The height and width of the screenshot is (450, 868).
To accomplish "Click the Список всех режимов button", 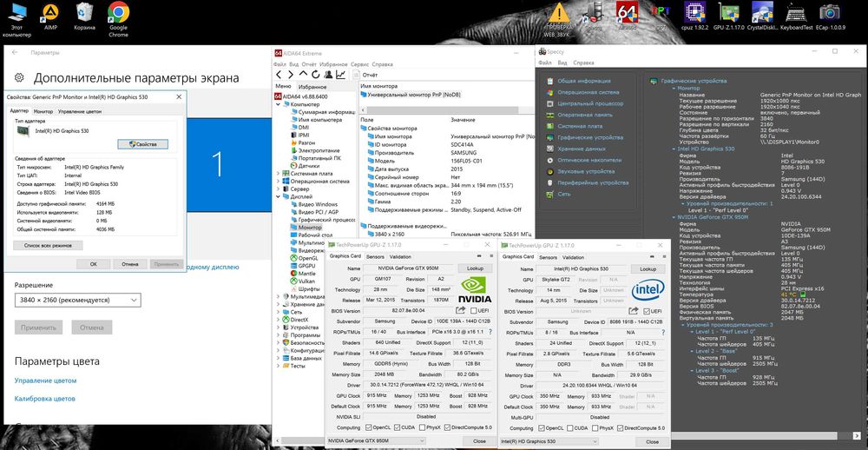I will [48, 245].
